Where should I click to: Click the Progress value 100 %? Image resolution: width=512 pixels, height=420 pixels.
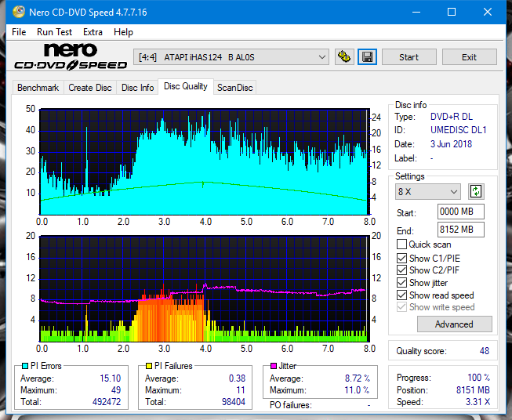tap(479, 378)
